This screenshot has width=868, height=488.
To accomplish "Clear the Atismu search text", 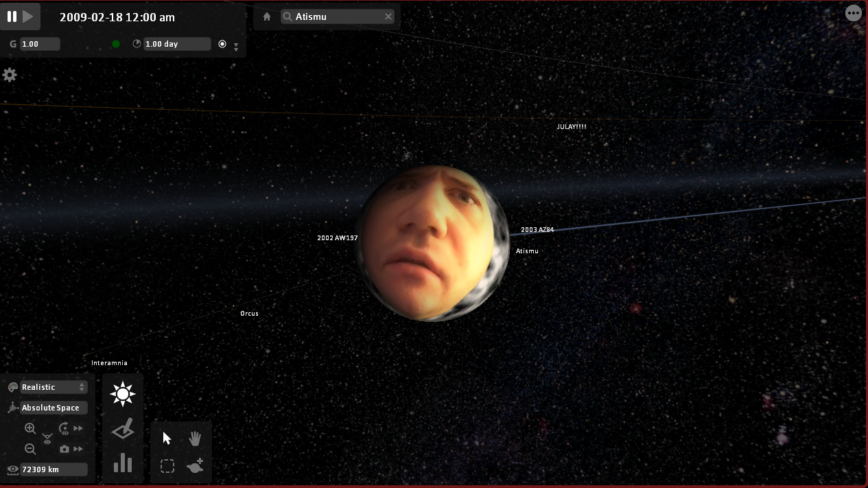I will [388, 16].
